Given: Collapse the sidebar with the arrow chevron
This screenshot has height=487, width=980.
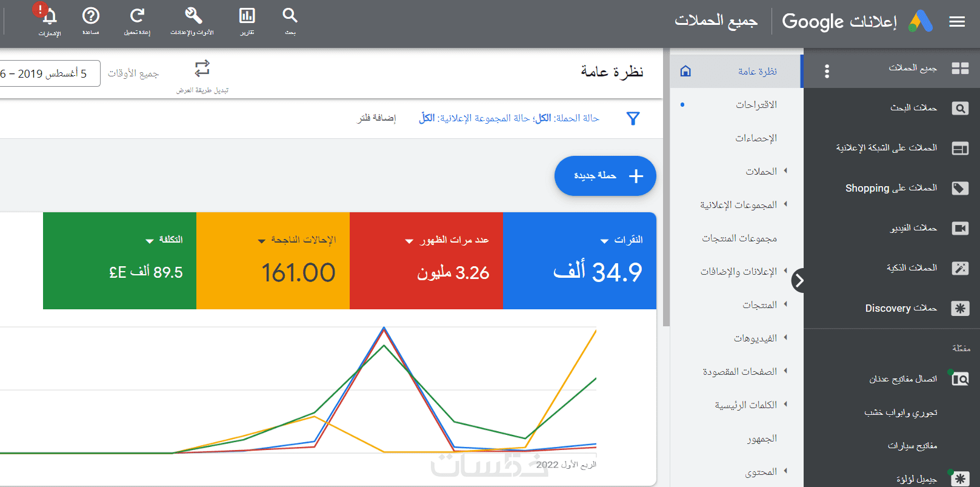Looking at the screenshot, I should click(x=799, y=280).
